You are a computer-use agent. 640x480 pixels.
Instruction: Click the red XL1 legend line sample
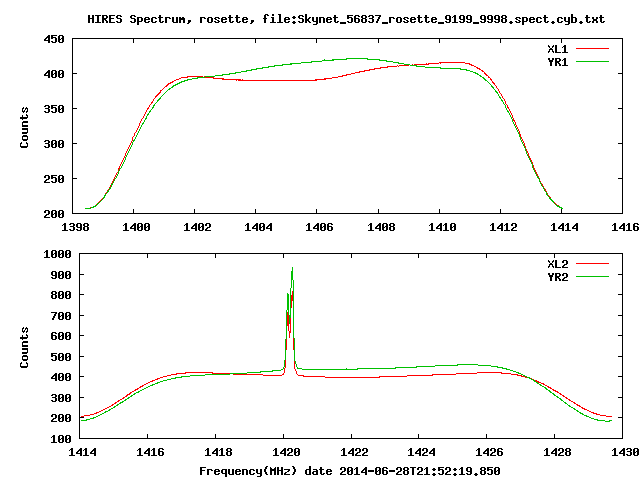pos(592,49)
